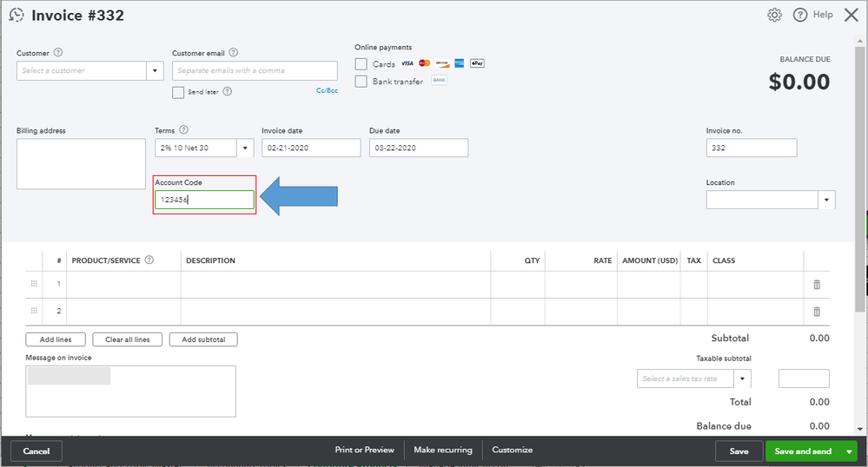Enable the Cards online payment checkbox

tap(361, 64)
